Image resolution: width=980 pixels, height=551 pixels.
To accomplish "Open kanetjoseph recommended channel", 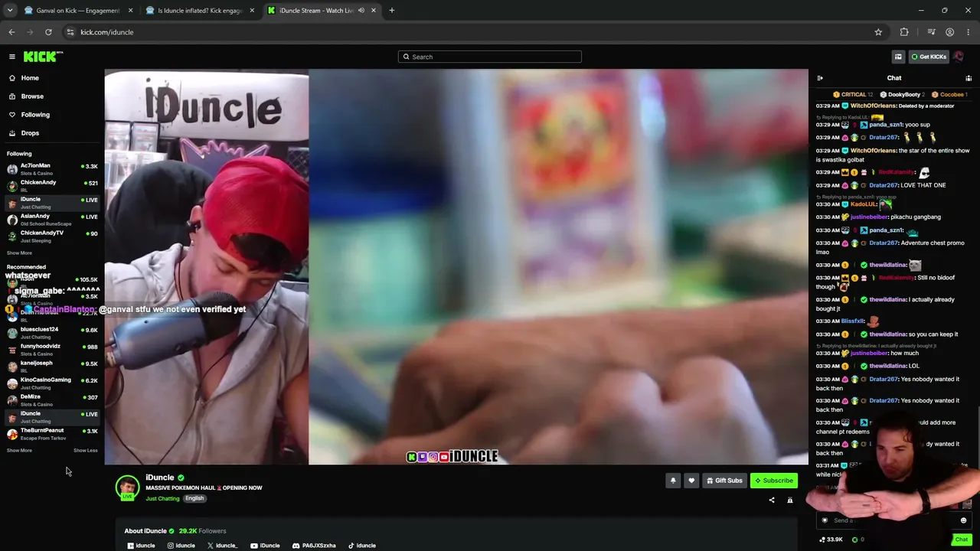I will click(52, 367).
